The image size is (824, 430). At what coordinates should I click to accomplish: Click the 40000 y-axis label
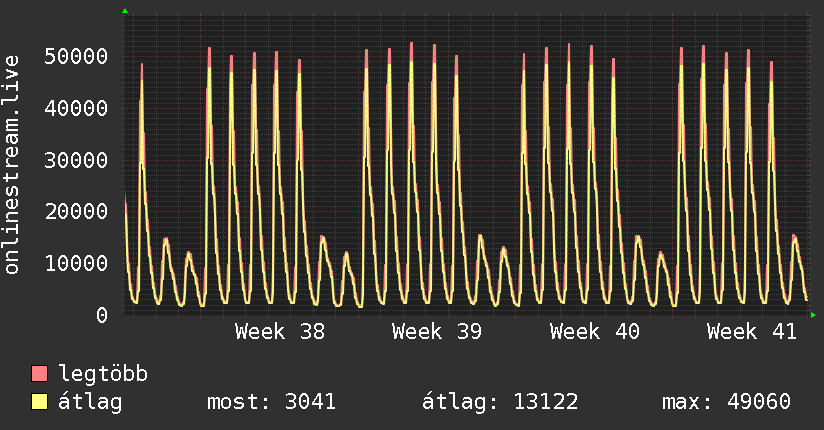(76, 108)
